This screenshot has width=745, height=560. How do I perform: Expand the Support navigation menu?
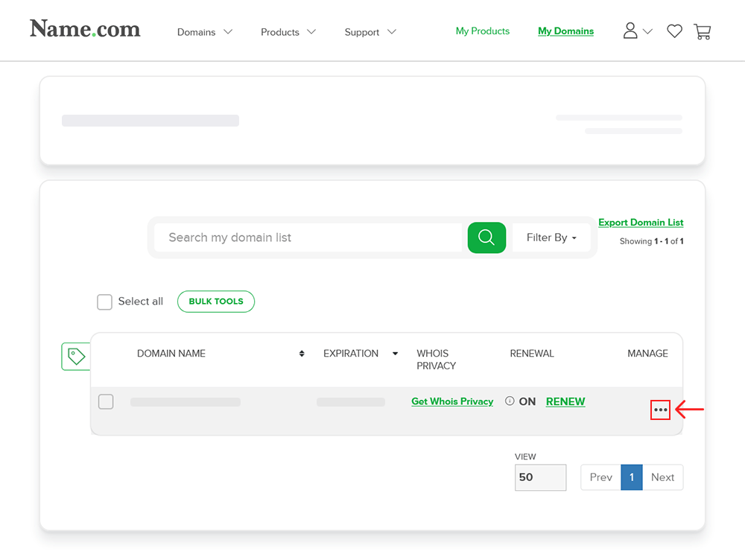pyautogui.click(x=370, y=32)
